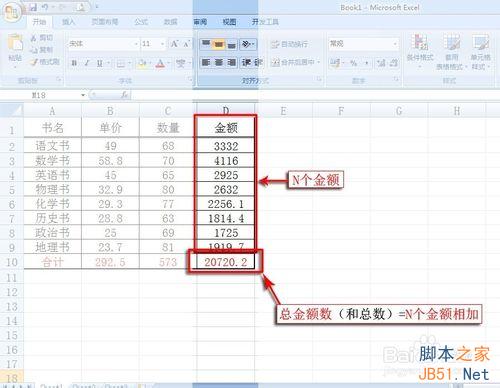Toggle Center horizontal alignment

pos(219,62)
